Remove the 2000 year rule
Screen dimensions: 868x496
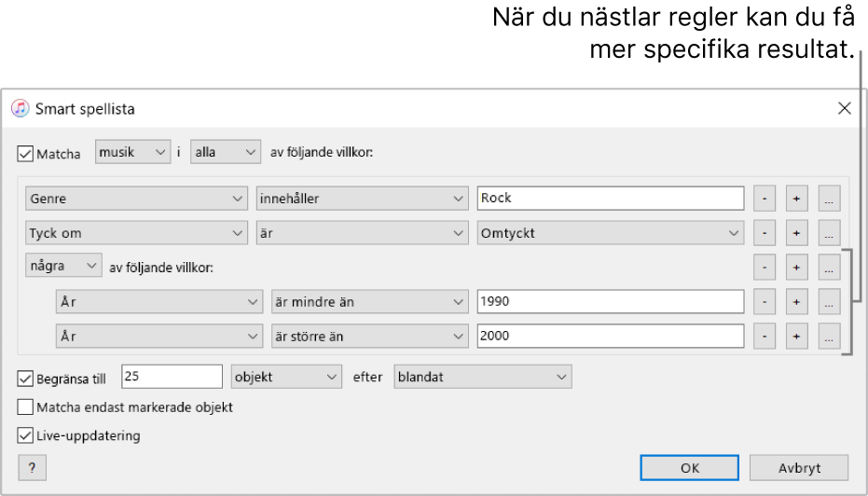(x=765, y=336)
